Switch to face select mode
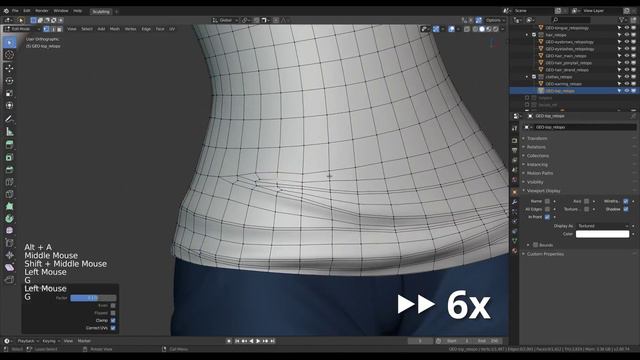640x360 pixels. click(x=60, y=29)
